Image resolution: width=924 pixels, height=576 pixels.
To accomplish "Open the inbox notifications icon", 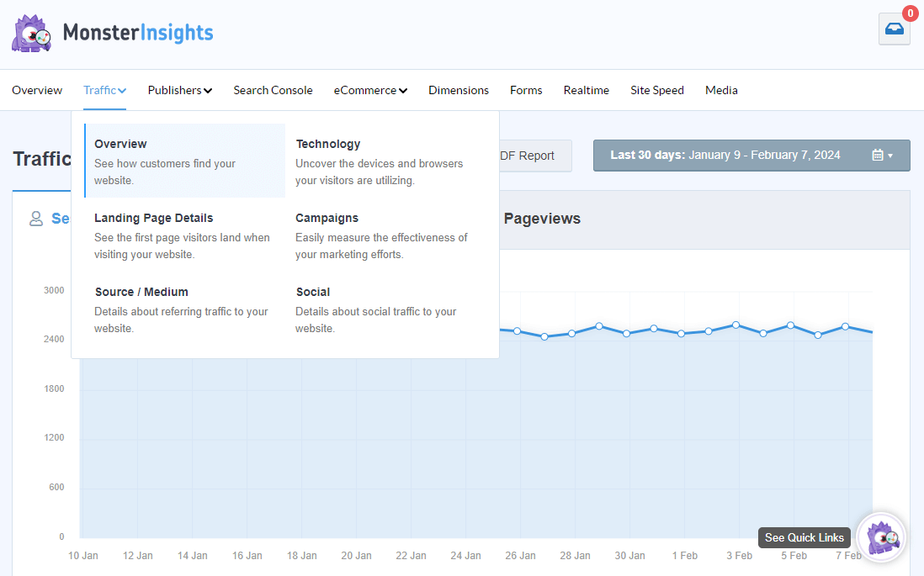I will point(894,29).
